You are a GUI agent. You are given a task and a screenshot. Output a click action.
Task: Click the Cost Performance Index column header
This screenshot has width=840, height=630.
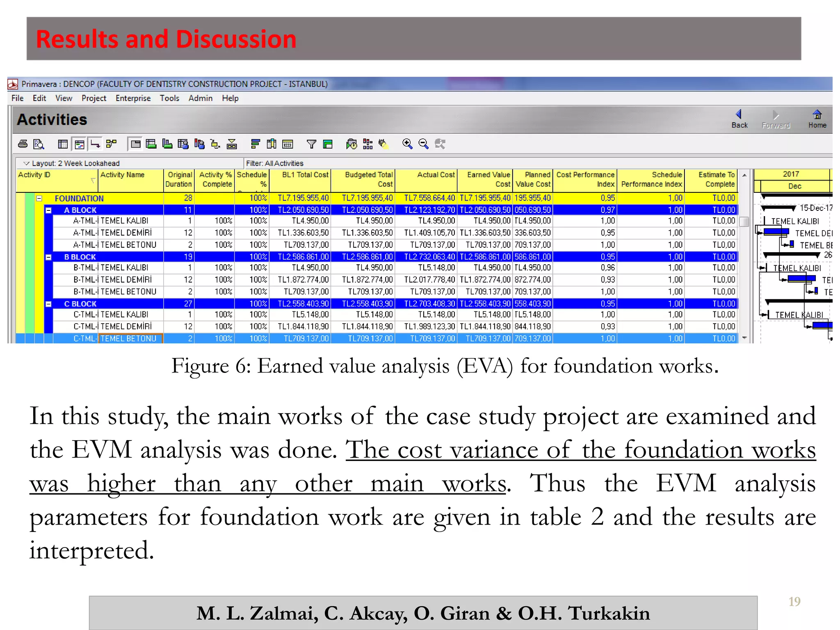click(x=585, y=180)
